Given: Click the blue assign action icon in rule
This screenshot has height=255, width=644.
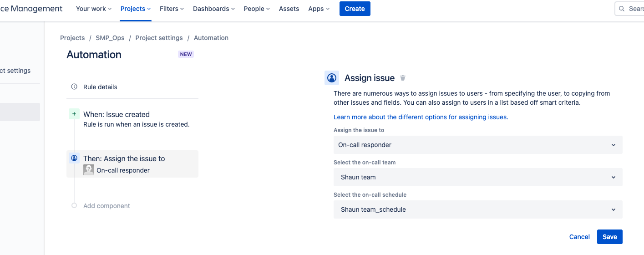Looking at the screenshot, I should click(74, 158).
